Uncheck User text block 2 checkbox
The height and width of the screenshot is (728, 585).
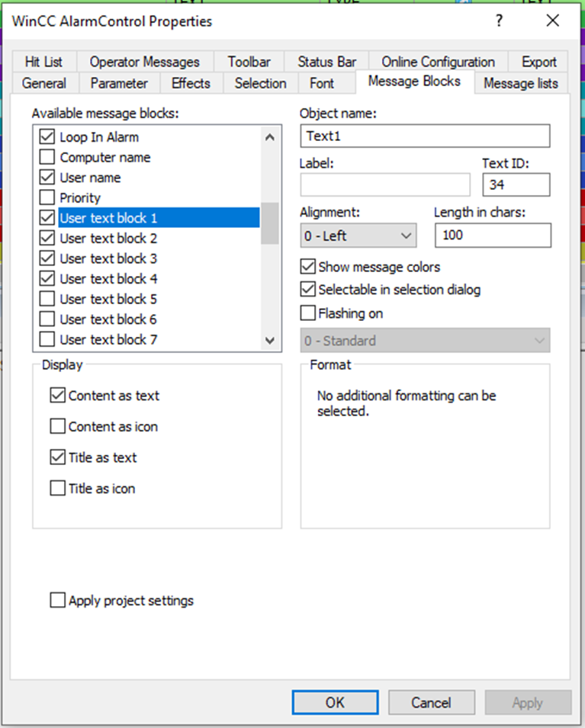coord(47,238)
